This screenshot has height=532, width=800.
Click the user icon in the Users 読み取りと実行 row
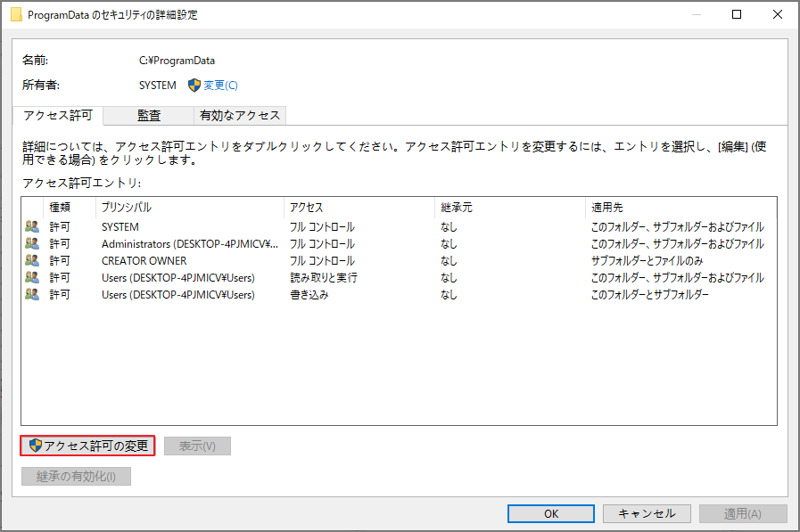pyautogui.click(x=31, y=277)
